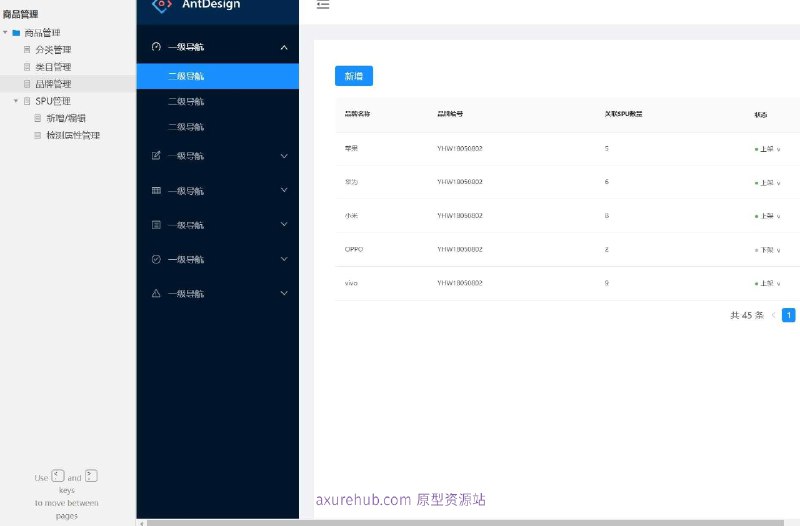This screenshot has height=526, width=800.
Task: Click the vivo brand name cell
Action: (351, 283)
